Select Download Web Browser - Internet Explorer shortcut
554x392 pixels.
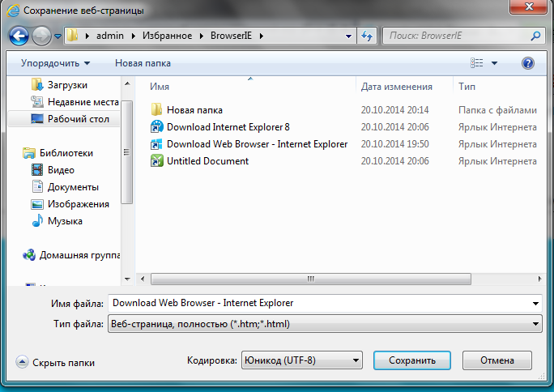(258, 144)
